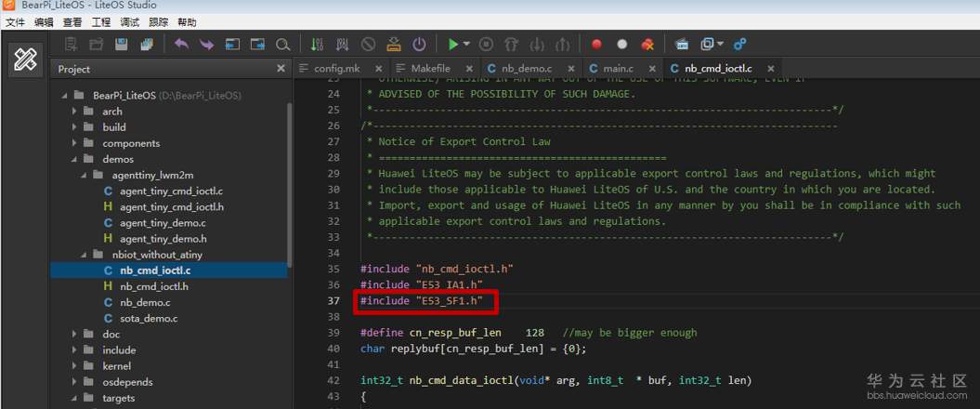Click the save file floppy icon
This screenshot has width=980, height=409.
(122, 45)
